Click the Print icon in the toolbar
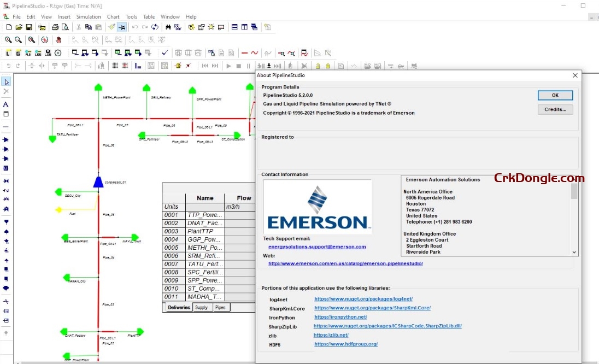The height and width of the screenshot is (364, 599). tap(55, 27)
